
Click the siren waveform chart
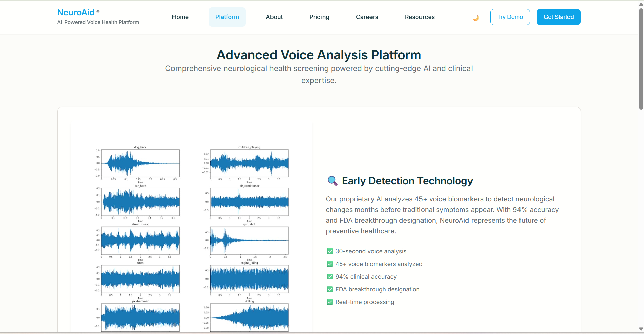tap(140, 279)
